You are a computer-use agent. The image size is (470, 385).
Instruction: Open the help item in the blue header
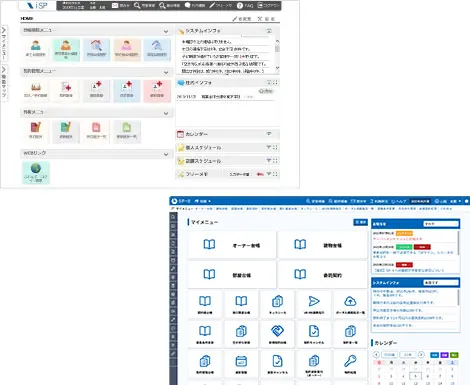[399, 201]
